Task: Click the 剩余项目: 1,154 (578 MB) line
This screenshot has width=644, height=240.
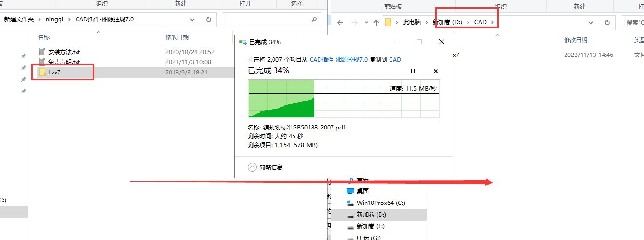Action: [283, 145]
